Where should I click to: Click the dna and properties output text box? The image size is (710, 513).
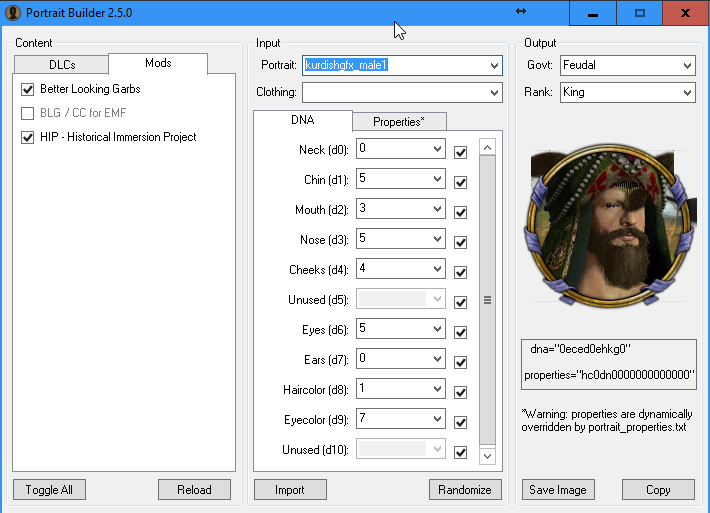click(x=609, y=364)
